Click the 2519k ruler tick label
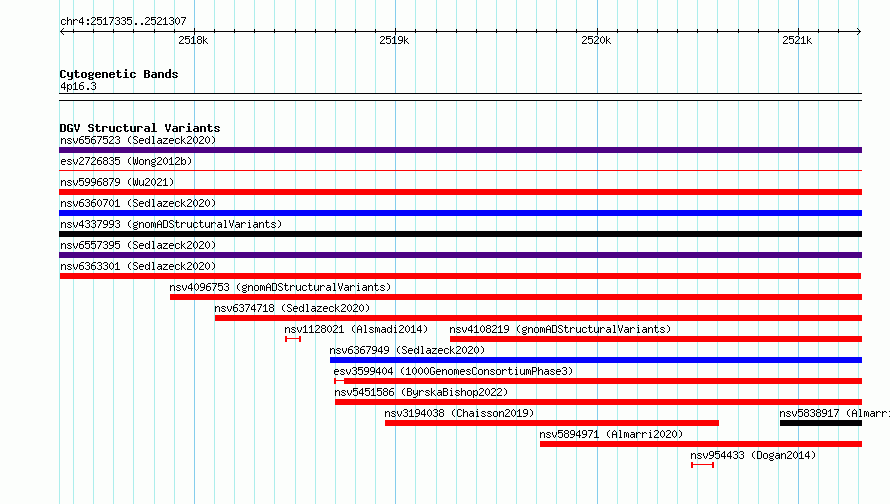Image resolution: width=890 pixels, height=504 pixels. coord(394,40)
